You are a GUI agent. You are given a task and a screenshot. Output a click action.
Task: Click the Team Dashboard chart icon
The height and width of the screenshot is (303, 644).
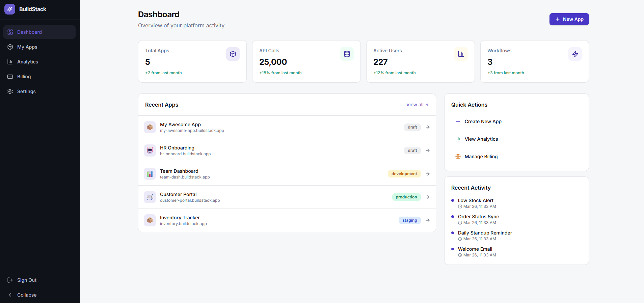tap(150, 174)
